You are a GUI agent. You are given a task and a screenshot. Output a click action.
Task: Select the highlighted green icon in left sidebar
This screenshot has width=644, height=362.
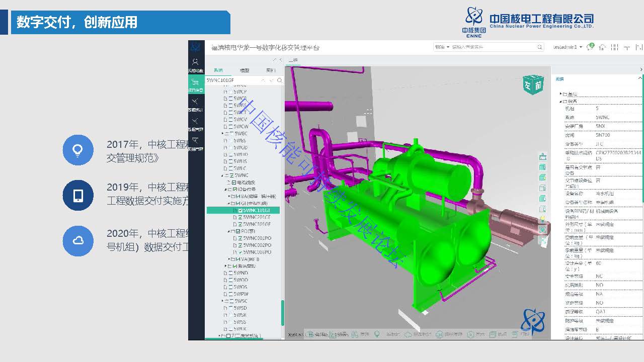196,85
